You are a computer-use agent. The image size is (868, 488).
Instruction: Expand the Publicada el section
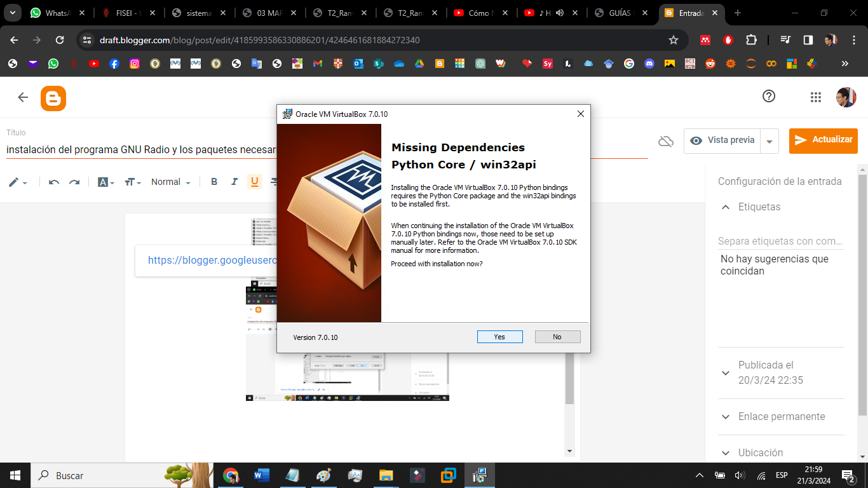(x=725, y=373)
